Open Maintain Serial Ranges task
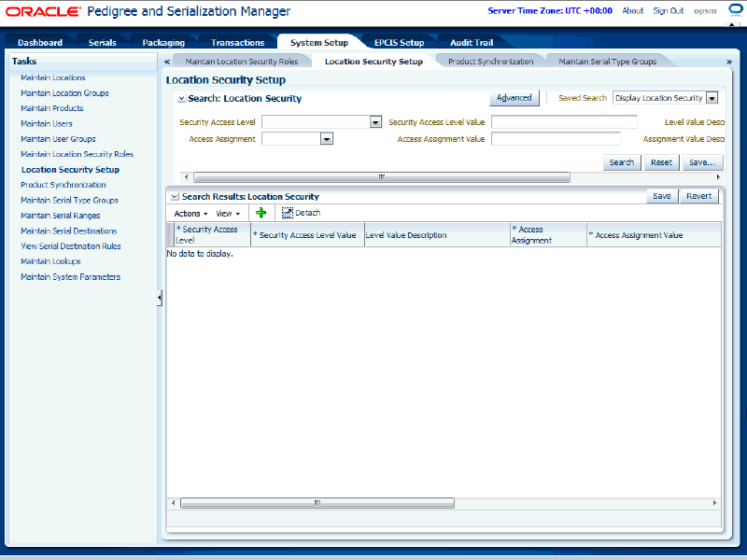The image size is (747, 560). click(x=61, y=216)
